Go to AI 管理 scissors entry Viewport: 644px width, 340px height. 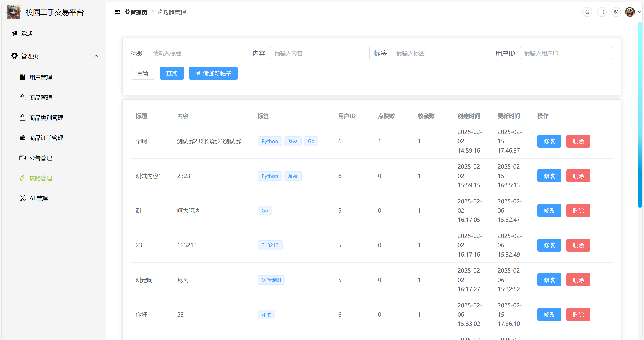(x=38, y=198)
